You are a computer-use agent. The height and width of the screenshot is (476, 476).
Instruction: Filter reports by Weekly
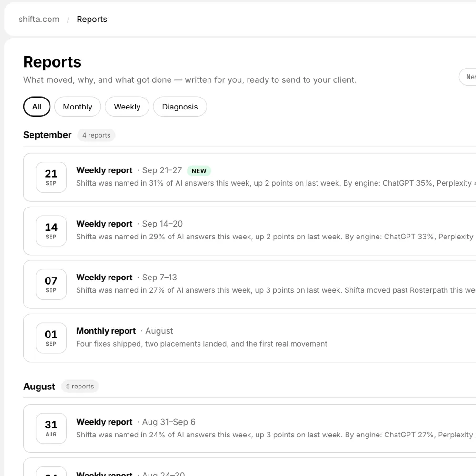[x=127, y=107]
